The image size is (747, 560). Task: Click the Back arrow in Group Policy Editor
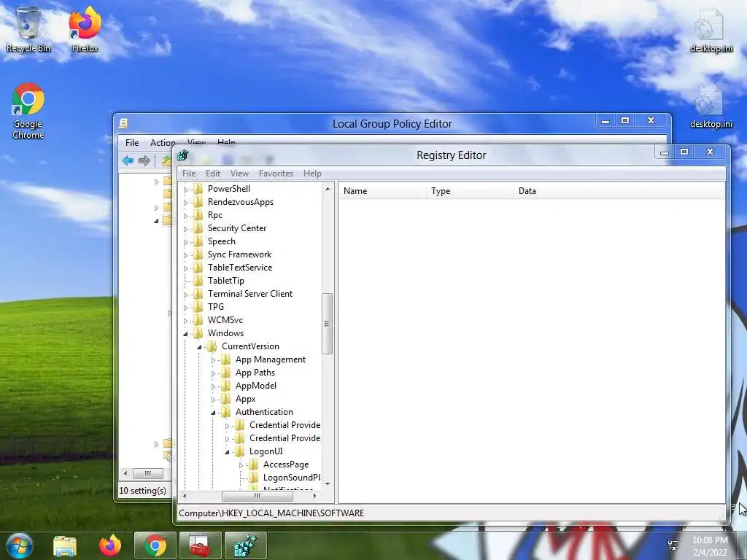click(128, 160)
